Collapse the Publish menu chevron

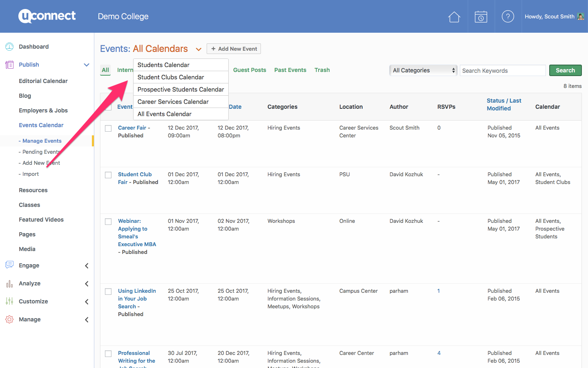point(87,65)
